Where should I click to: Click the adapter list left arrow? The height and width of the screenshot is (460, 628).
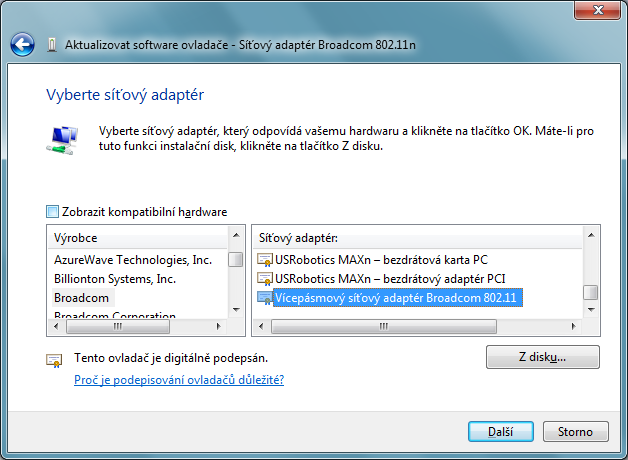tap(262, 326)
